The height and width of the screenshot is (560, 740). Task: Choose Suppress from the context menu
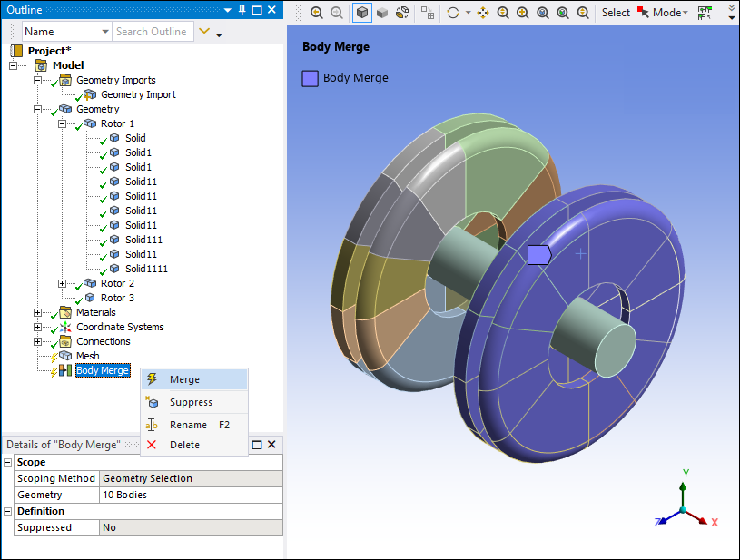pyautogui.click(x=191, y=402)
